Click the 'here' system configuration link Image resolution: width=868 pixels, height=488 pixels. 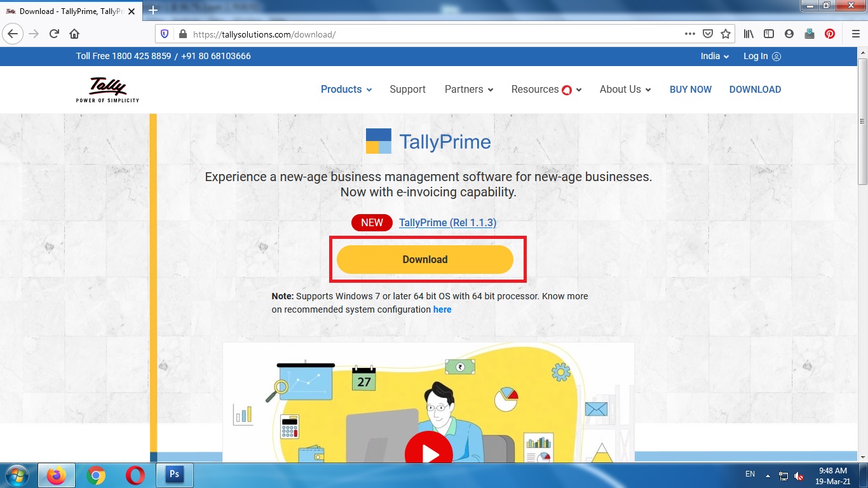[x=442, y=309]
